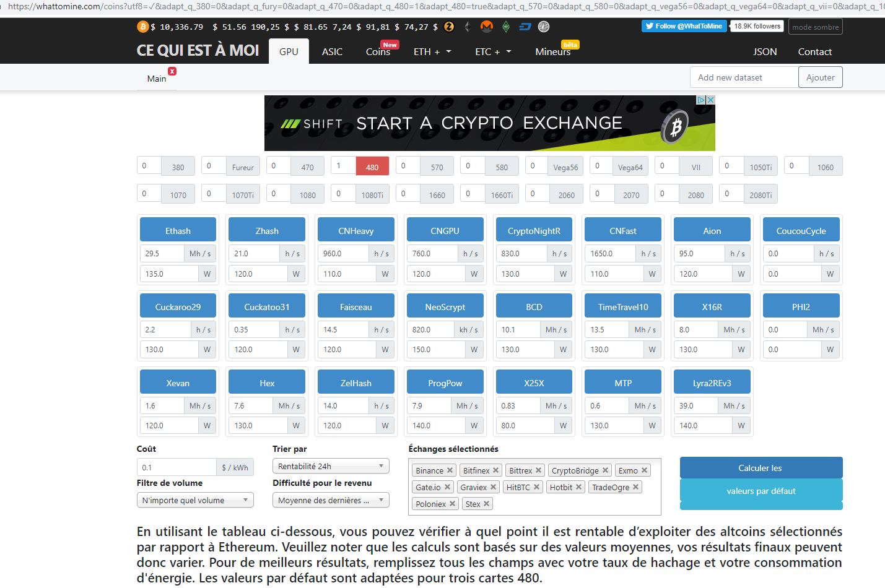Viewport: 885px width, 588px height.
Task: Expand the ETH + menu
Action: (x=432, y=52)
